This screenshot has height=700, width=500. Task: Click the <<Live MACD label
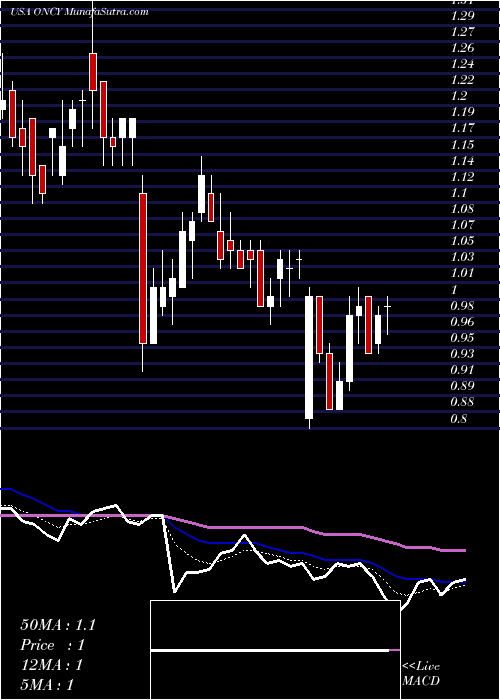click(x=421, y=674)
